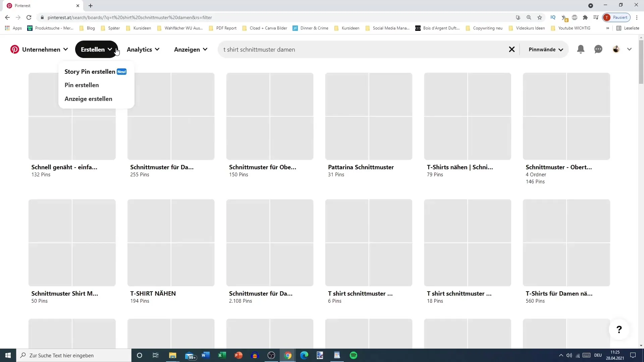This screenshot has height=362, width=644.
Task: Open Später bookmark folder
Action: pos(111,28)
